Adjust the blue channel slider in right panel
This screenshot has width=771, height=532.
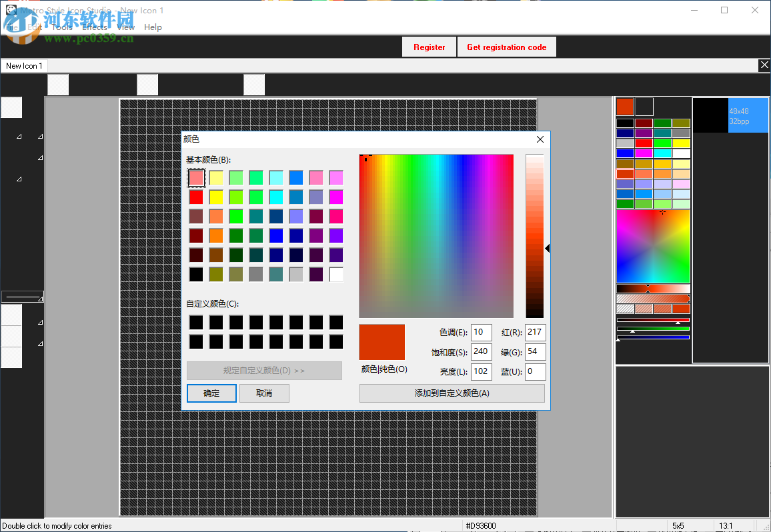click(x=653, y=337)
